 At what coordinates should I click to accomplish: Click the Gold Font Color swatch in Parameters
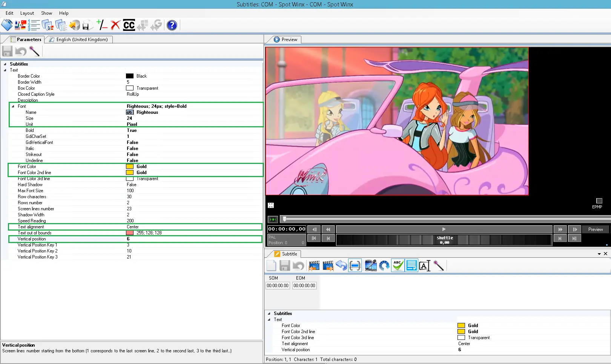coord(130,167)
